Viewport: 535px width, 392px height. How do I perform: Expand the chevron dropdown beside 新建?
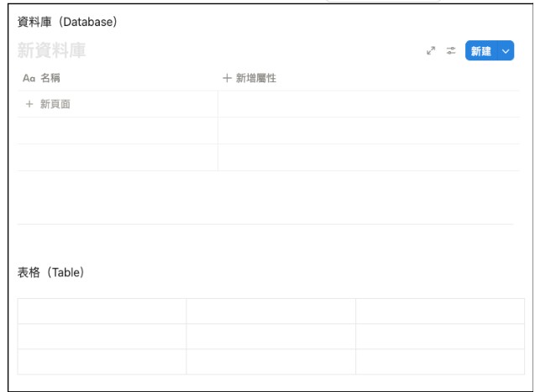coord(506,51)
